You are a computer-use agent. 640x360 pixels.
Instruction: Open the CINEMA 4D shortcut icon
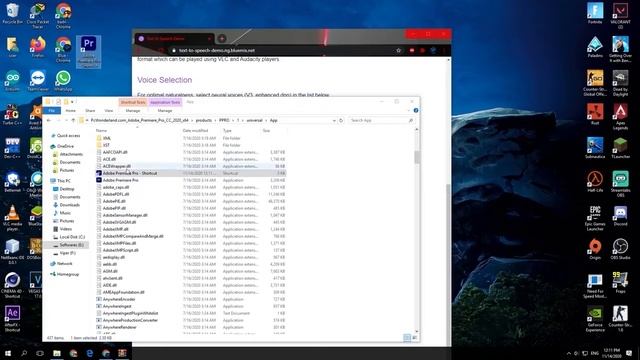(x=12, y=285)
